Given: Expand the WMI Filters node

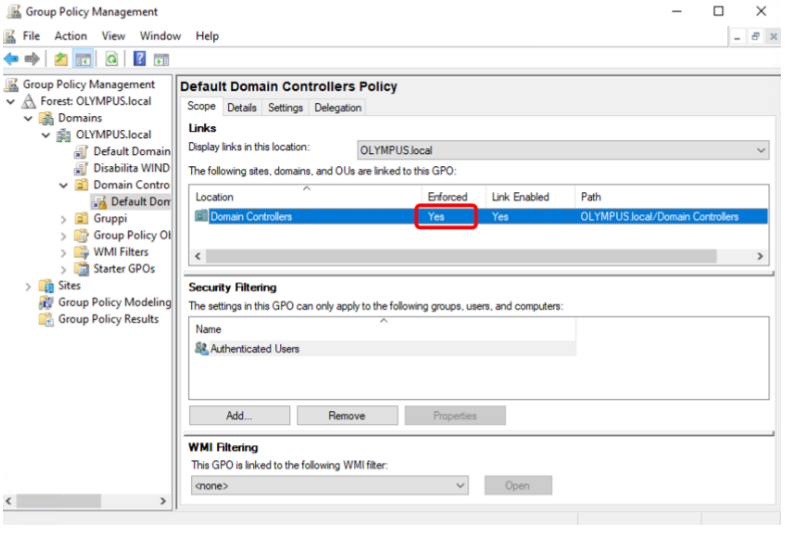Looking at the screenshot, I should [x=64, y=252].
